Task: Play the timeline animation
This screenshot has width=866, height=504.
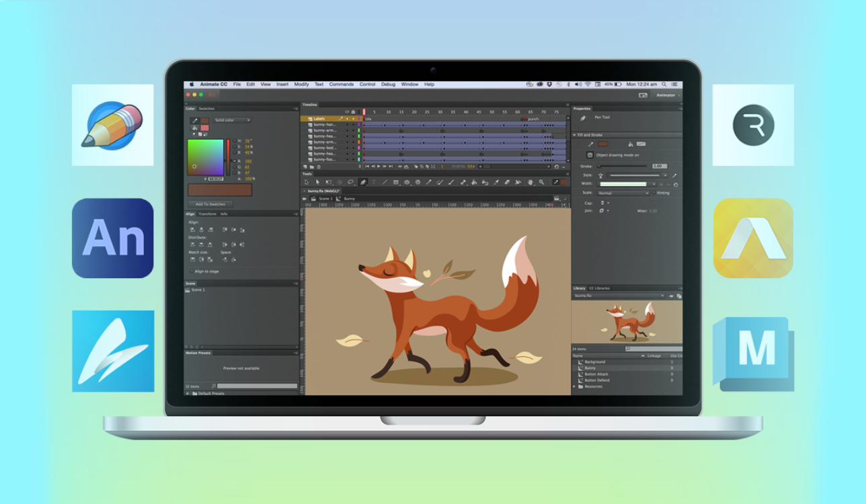Action: 379,167
